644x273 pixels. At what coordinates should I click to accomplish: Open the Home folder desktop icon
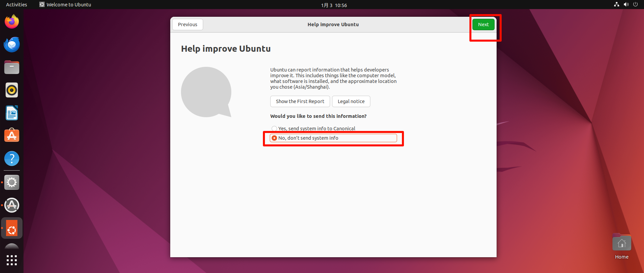622,246
